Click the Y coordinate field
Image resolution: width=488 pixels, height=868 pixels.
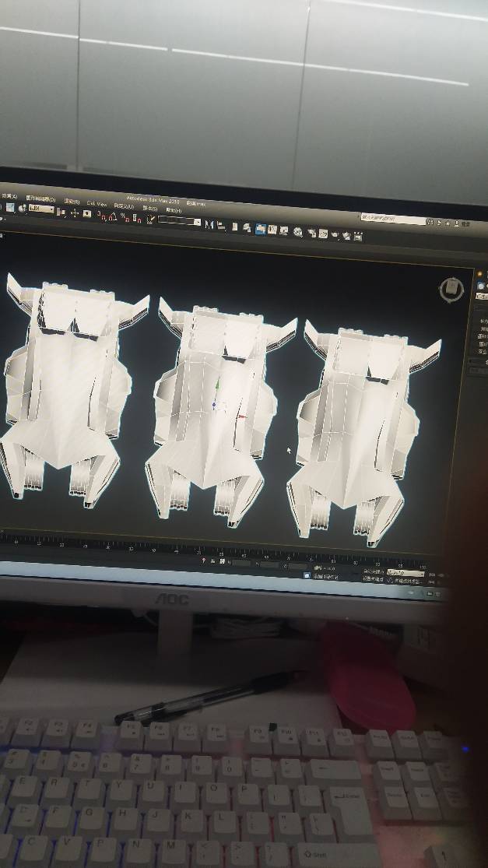click(x=269, y=564)
